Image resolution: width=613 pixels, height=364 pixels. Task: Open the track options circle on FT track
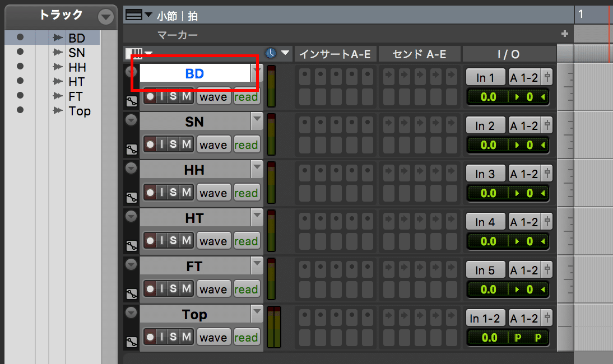pos(131,264)
